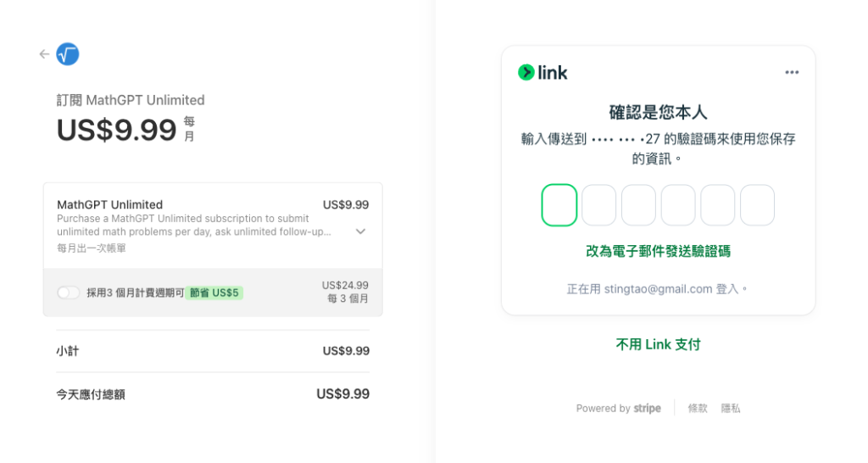This screenshot has height=463, width=868.
Task: Select the fourth verification code box
Action: 678,205
